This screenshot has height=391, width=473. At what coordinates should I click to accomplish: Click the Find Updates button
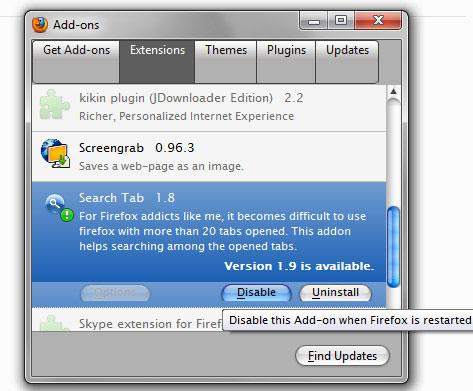point(342,356)
